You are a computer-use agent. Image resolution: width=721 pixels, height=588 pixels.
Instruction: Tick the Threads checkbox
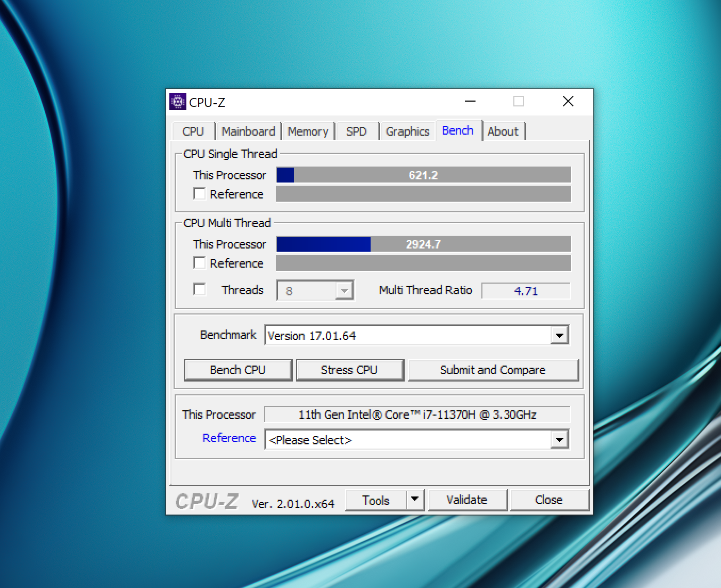click(x=199, y=289)
